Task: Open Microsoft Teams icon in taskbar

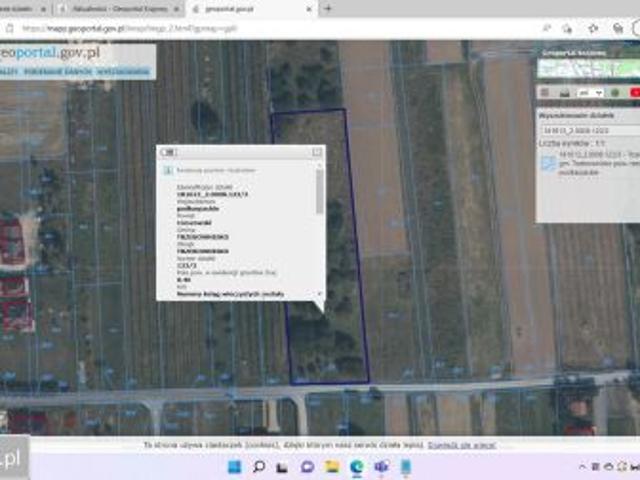Action: click(x=381, y=467)
